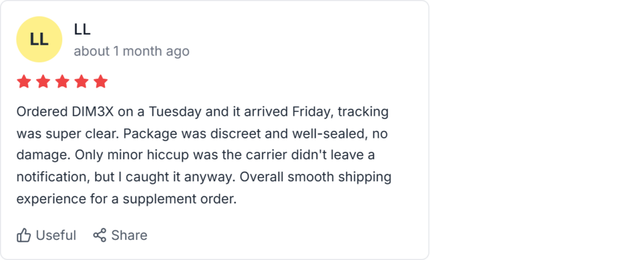Click the fourth rating star
Screen dimensions: 644x260
click(x=82, y=82)
